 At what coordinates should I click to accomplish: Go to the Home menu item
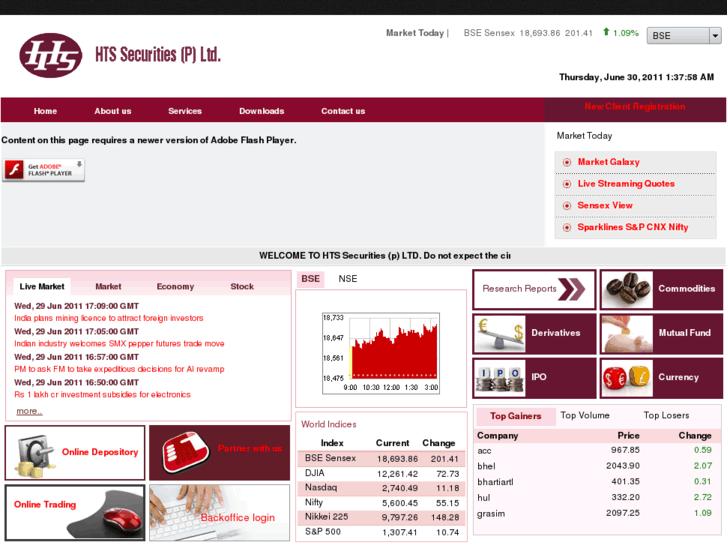(45, 111)
